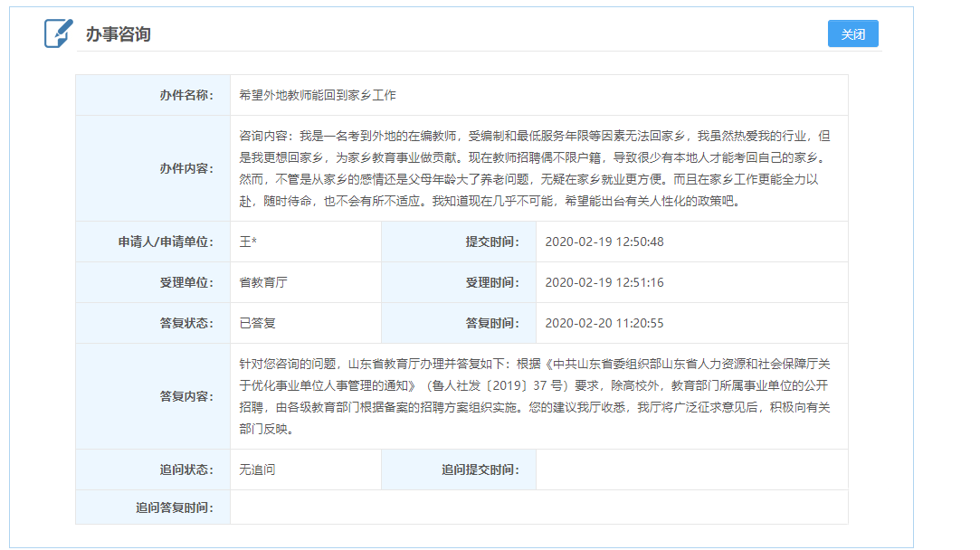Click the timestamp 2020-02-19 12:50:48

[604, 242]
